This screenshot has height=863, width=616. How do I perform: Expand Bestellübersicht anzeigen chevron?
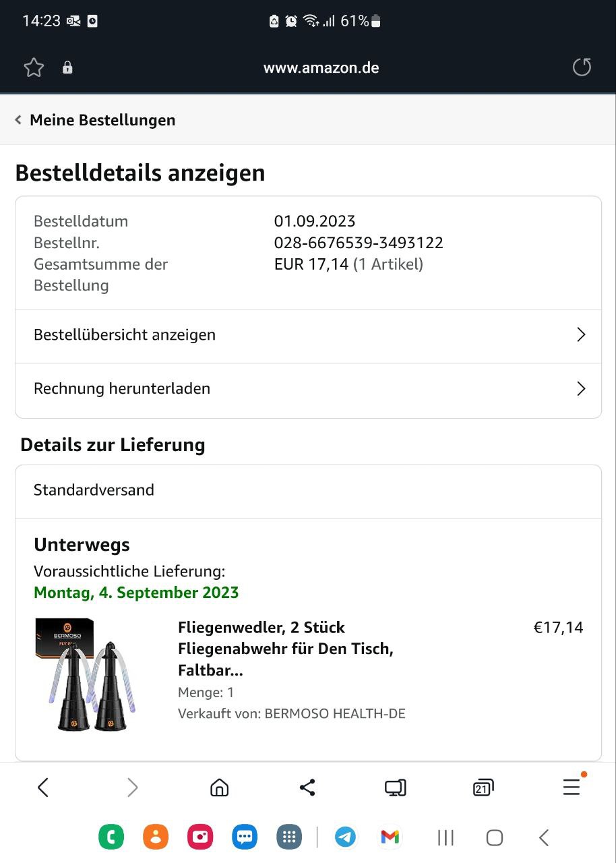[581, 335]
